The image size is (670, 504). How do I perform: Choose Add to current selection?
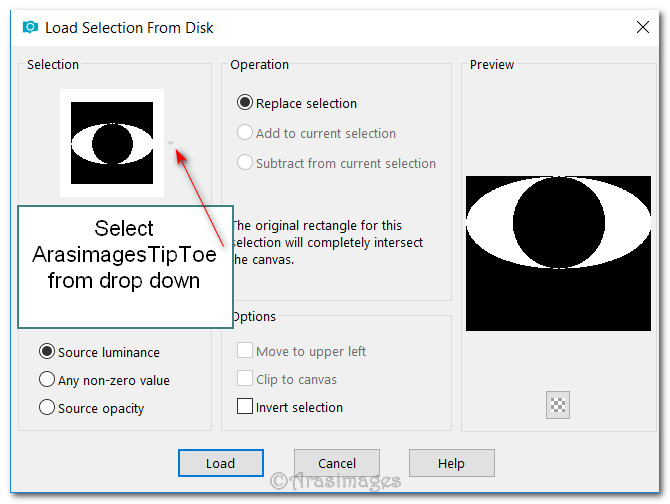click(x=244, y=133)
